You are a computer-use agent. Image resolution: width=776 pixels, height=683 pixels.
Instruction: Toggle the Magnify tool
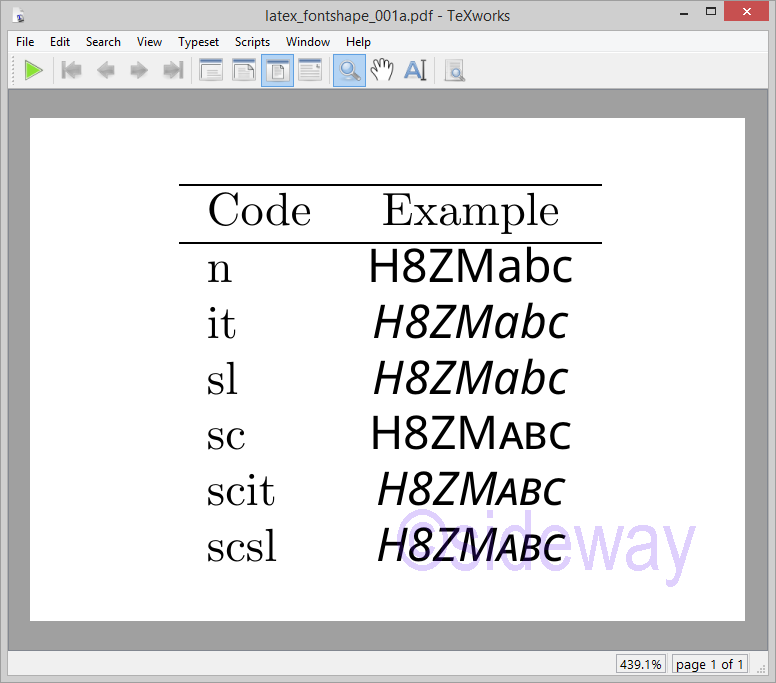point(349,70)
